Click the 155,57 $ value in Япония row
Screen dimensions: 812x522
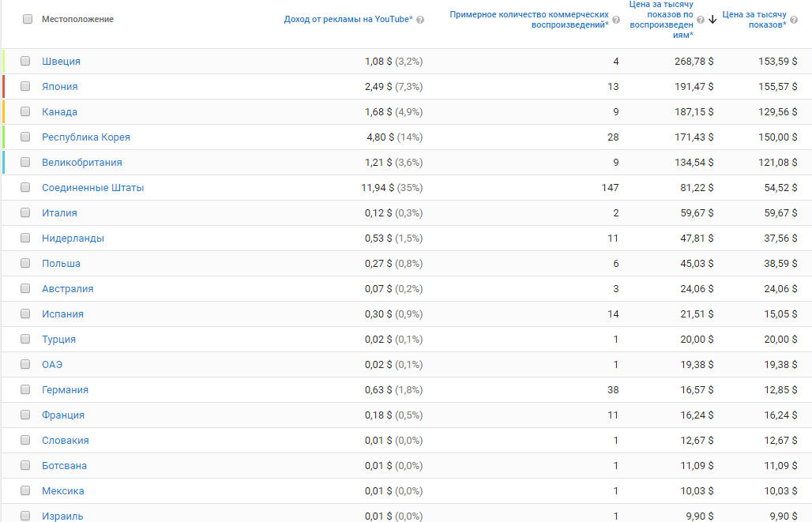click(x=778, y=87)
